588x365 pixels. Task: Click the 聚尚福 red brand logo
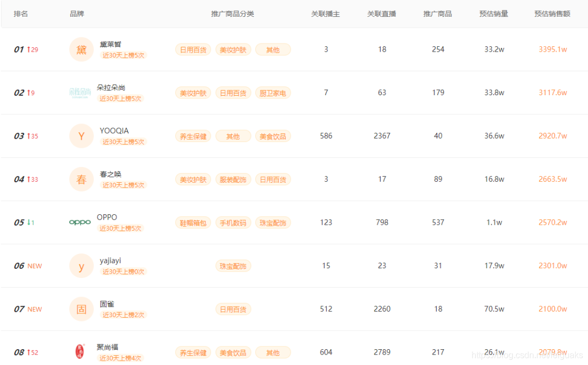pos(80,351)
